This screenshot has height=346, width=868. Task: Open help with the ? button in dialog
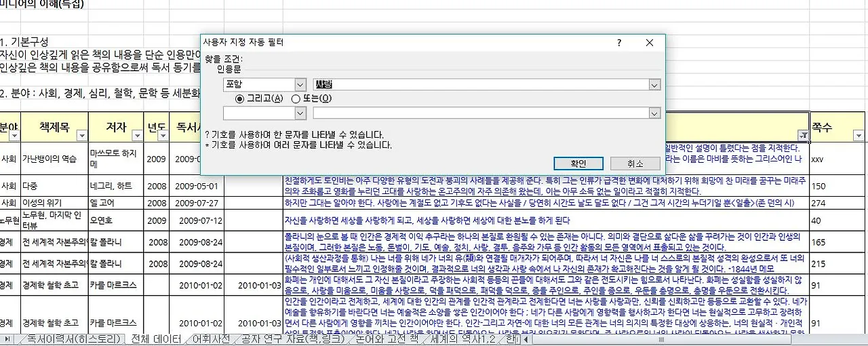tap(618, 43)
